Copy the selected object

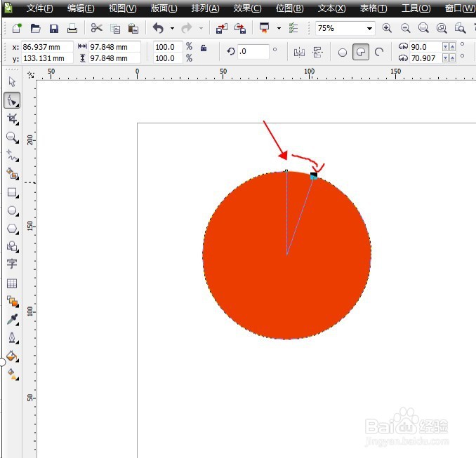(115, 29)
